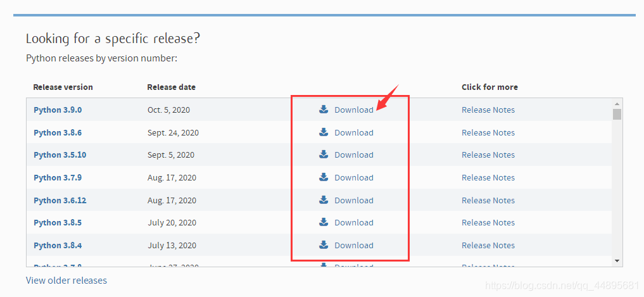Image resolution: width=644 pixels, height=297 pixels.
Task: Click the download icon for Python 3.5.10
Action: [x=324, y=154]
